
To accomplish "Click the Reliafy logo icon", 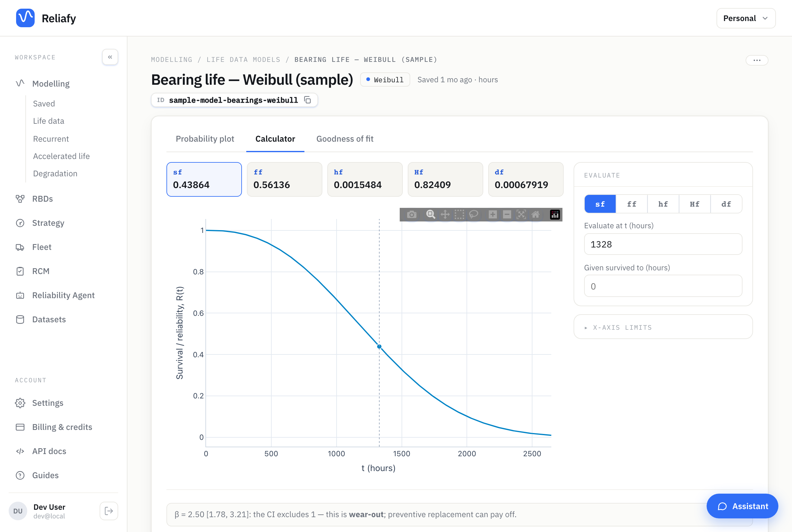I will point(25,18).
